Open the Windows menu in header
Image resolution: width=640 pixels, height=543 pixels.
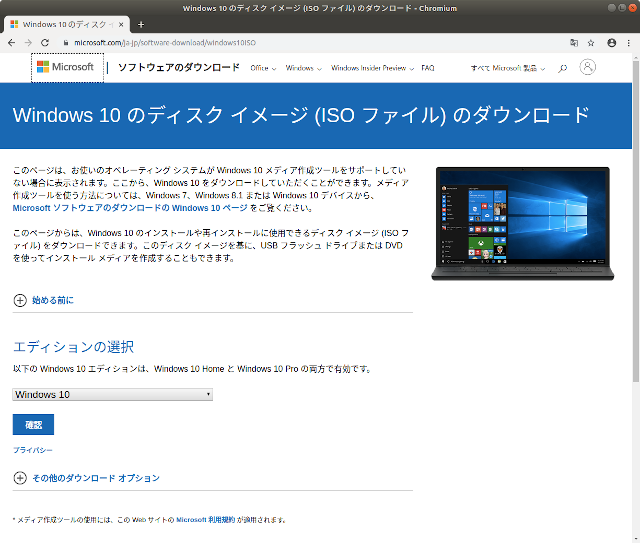(x=304, y=68)
